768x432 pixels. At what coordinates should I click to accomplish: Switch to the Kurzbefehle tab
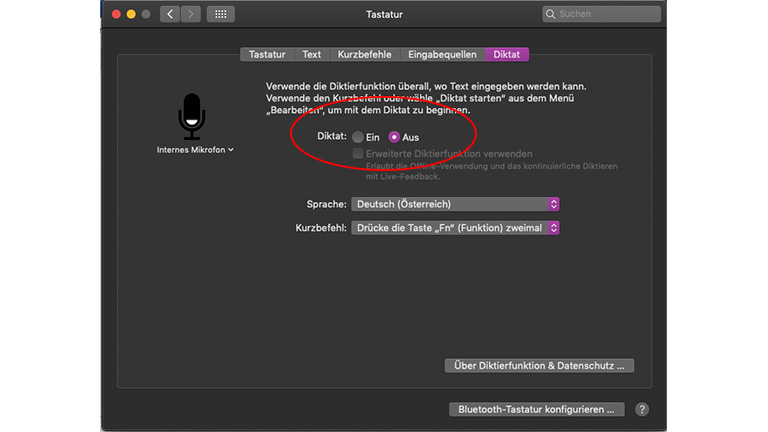[x=365, y=55]
